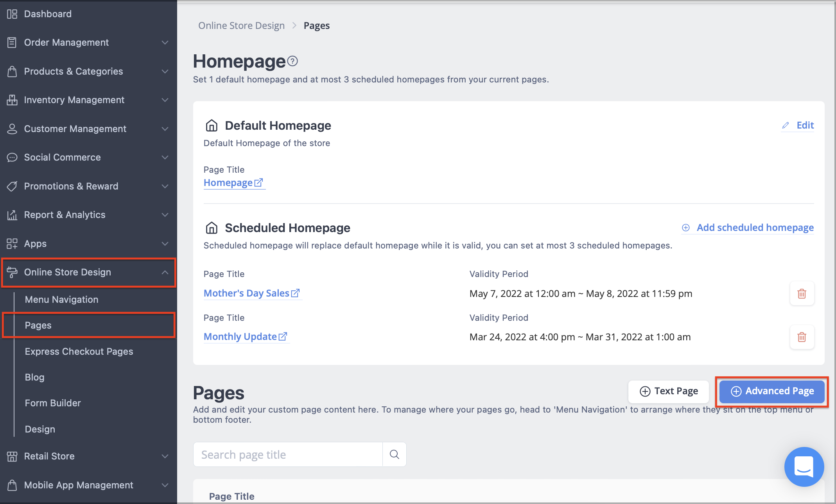This screenshot has height=504, width=836.
Task: Expand the Order Management menu
Action: 165,42
